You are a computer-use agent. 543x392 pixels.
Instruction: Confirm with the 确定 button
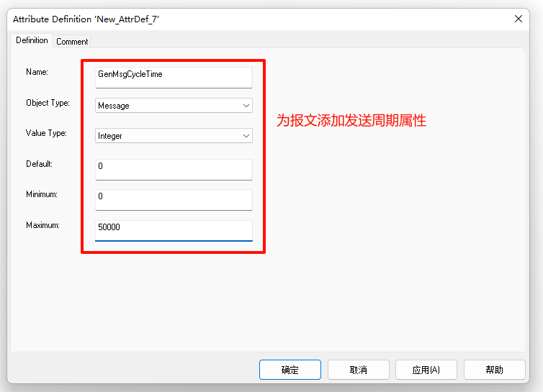pos(290,370)
